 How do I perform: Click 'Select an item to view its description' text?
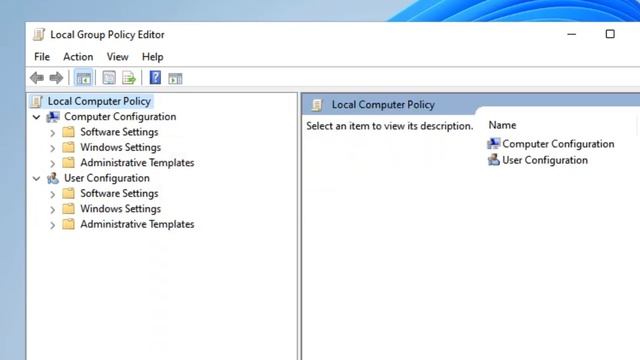[389, 126]
